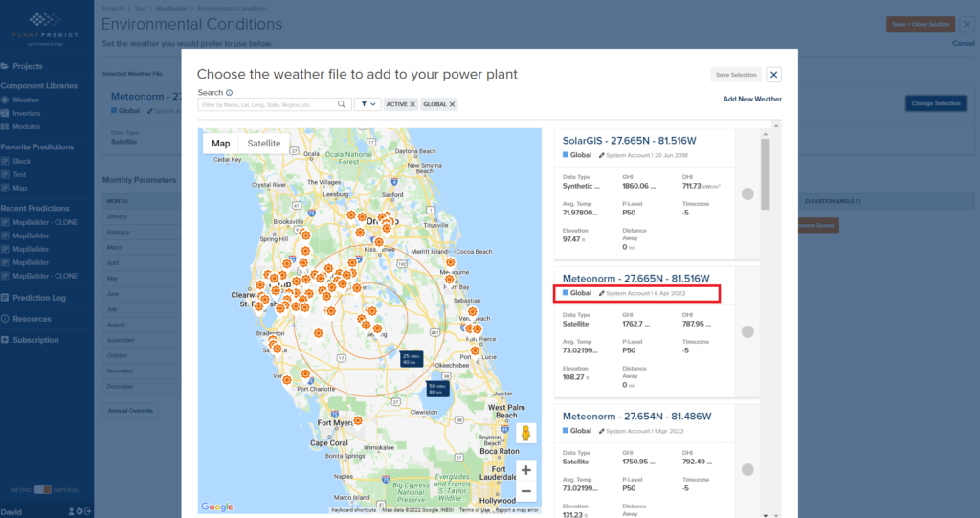Viewport: 980px width, 518px height.
Task: Close the weather file dialog
Action: click(773, 75)
